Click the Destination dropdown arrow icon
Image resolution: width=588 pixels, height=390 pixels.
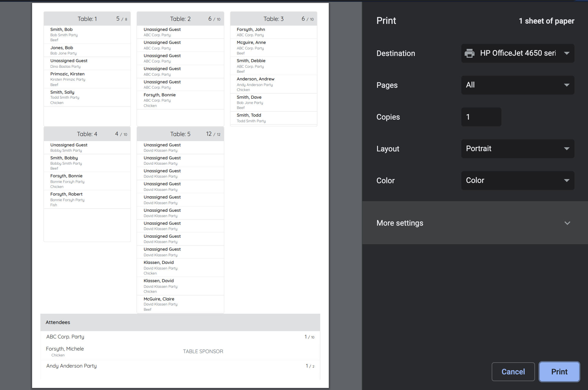tap(566, 53)
